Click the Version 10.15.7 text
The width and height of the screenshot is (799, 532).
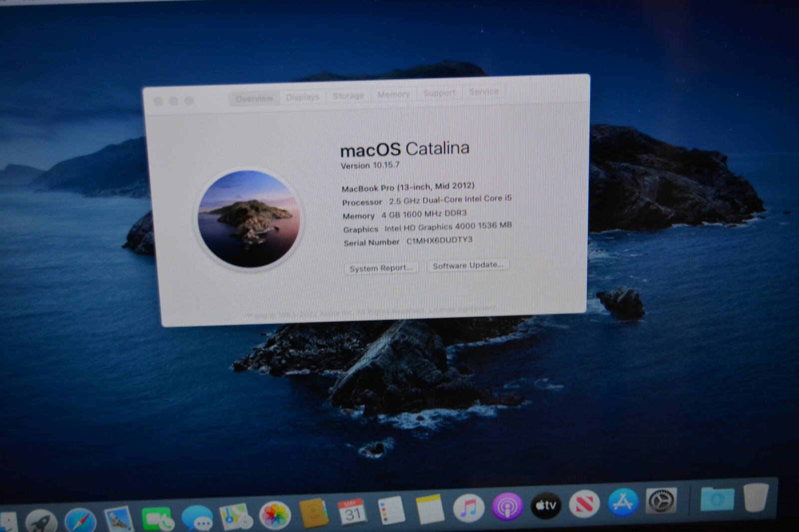(370, 165)
